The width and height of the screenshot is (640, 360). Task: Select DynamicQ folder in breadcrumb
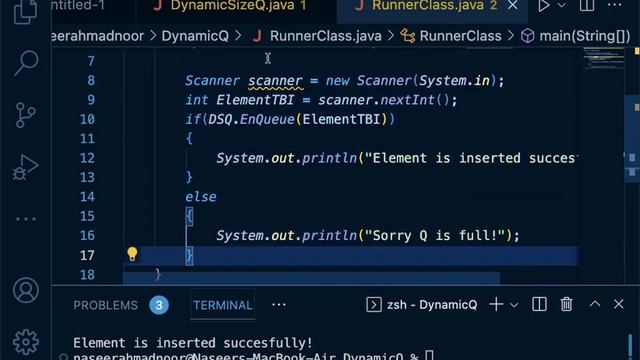point(195,36)
